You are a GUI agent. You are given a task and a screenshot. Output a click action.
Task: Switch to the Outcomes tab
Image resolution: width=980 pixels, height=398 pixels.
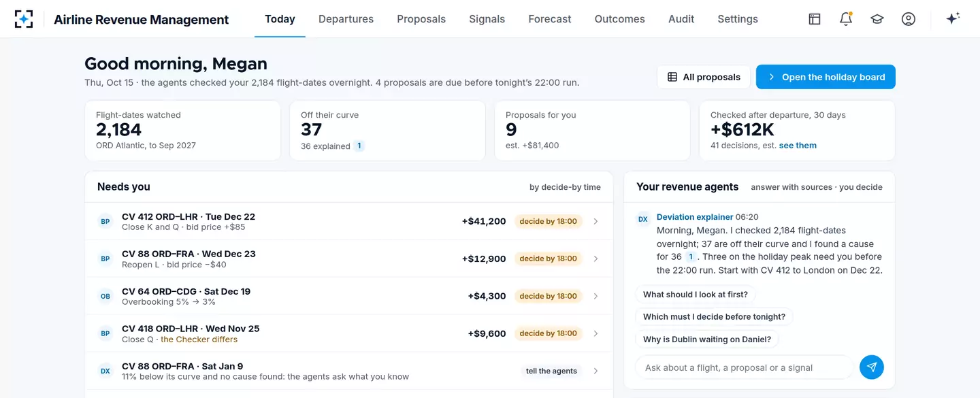pyautogui.click(x=620, y=19)
